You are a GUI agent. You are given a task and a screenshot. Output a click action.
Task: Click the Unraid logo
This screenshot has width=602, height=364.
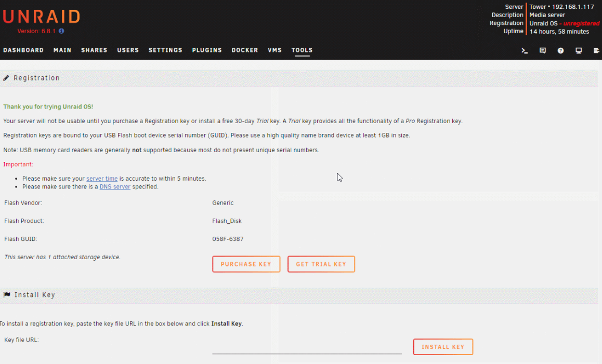pos(42,17)
